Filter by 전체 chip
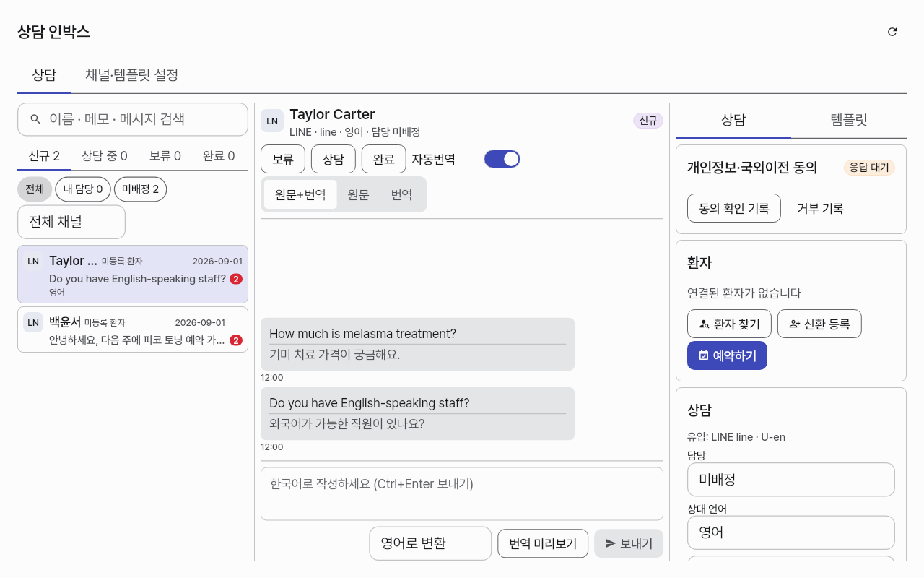 pos(35,189)
